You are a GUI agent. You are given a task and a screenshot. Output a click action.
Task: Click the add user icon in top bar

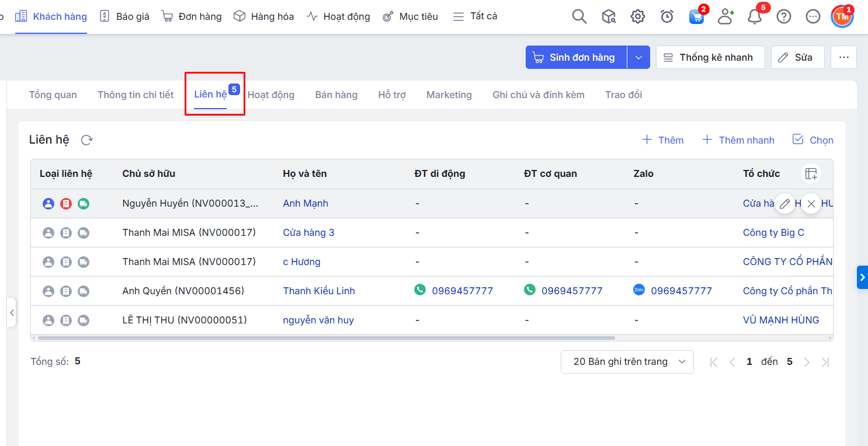725,16
